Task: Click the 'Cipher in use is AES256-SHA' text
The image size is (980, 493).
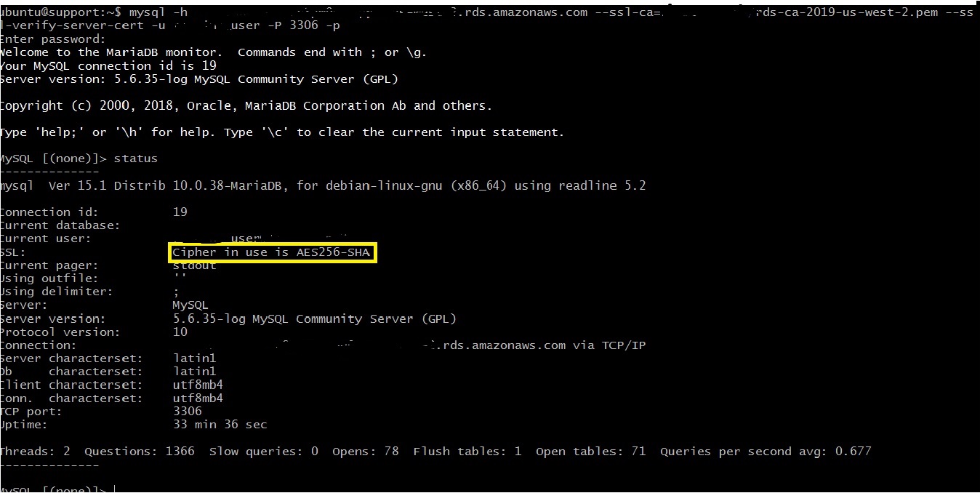Action: point(271,252)
